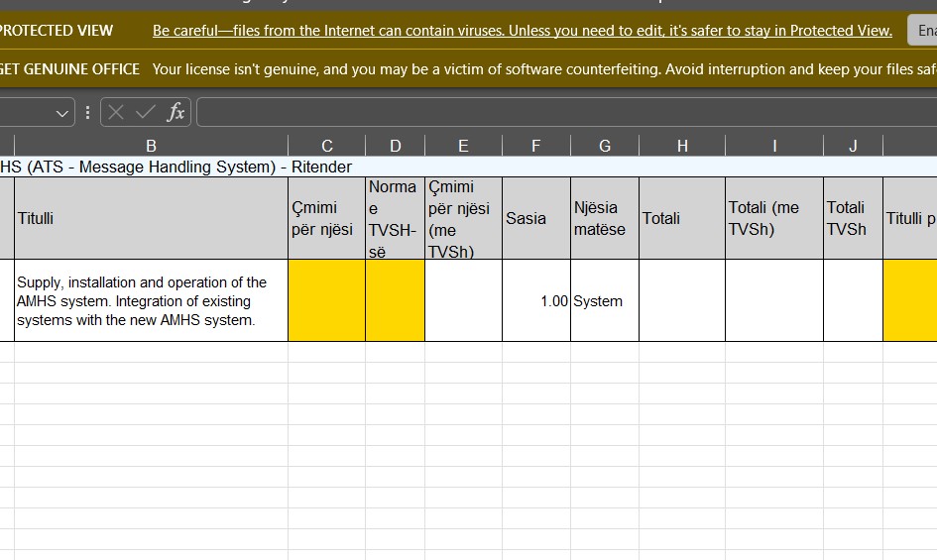937x560 pixels.
Task: Click the Enter checkmark in formula bar
Action: click(x=145, y=112)
